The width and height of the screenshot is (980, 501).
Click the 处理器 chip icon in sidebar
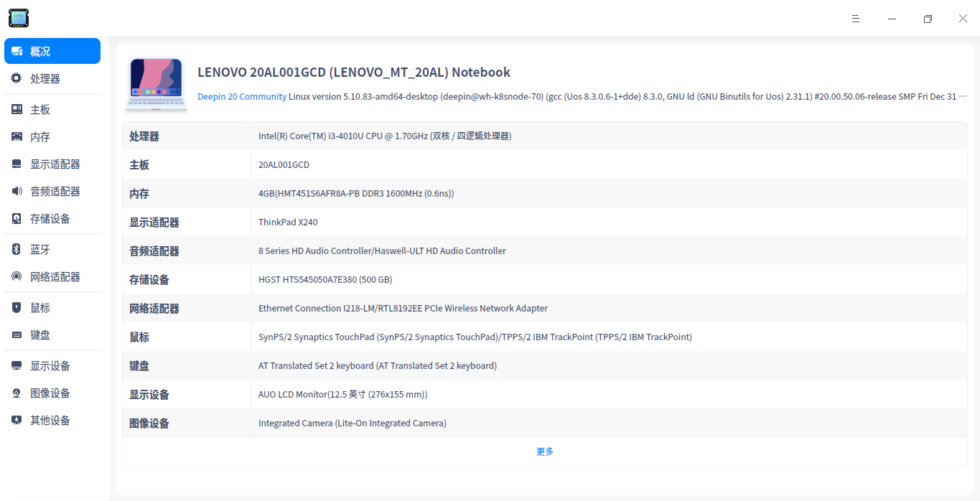(x=17, y=78)
